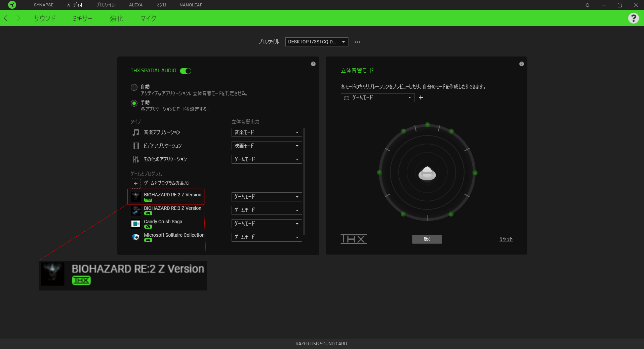Click the リセット reset link

click(x=506, y=239)
